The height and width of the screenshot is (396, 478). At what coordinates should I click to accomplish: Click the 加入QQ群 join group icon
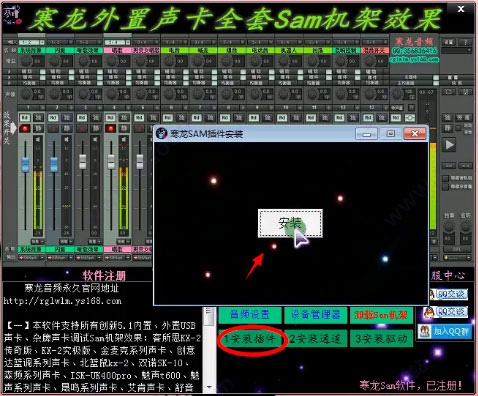click(445, 331)
